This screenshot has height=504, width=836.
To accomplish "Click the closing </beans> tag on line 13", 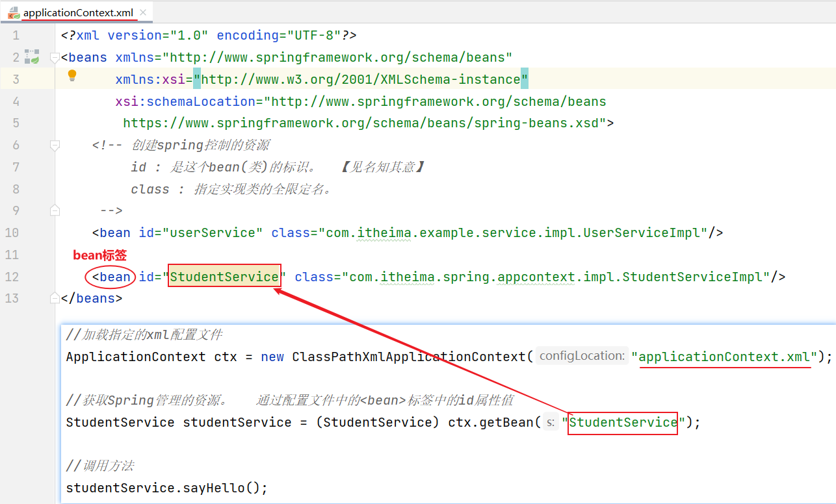I will tap(92, 298).
